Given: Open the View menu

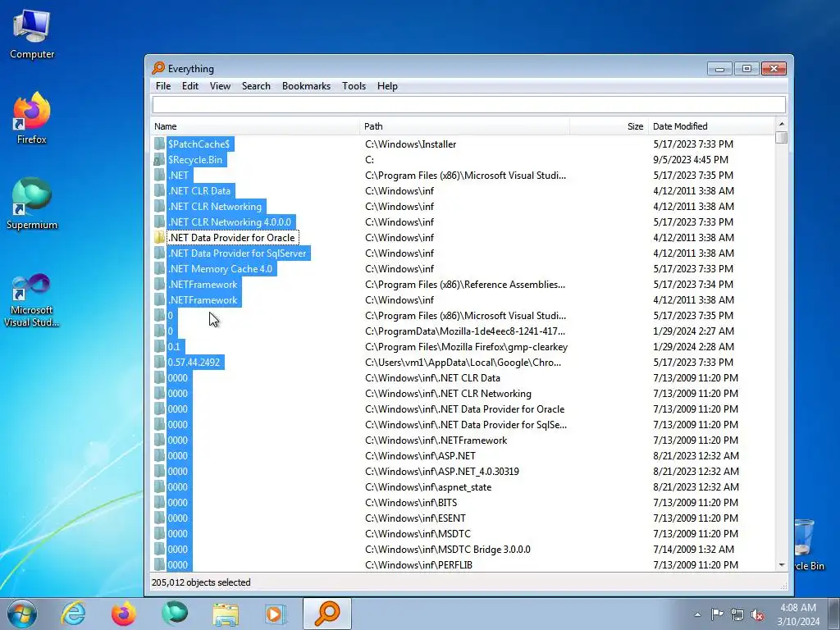Looking at the screenshot, I should 220,86.
